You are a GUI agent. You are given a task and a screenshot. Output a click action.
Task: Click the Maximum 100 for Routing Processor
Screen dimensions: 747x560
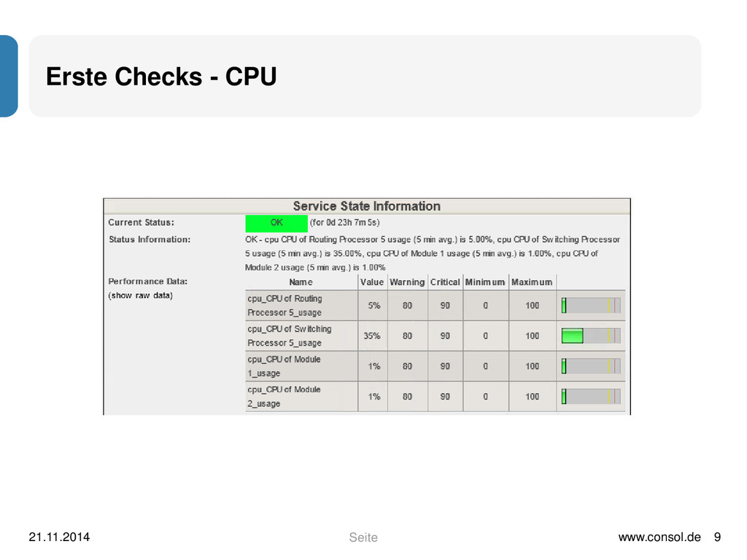(532, 306)
